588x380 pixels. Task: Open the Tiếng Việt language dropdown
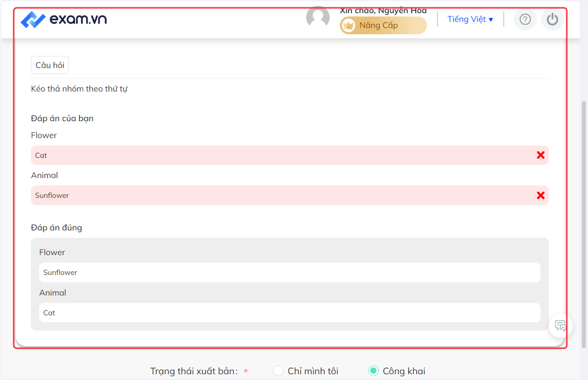[x=470, y=19]
